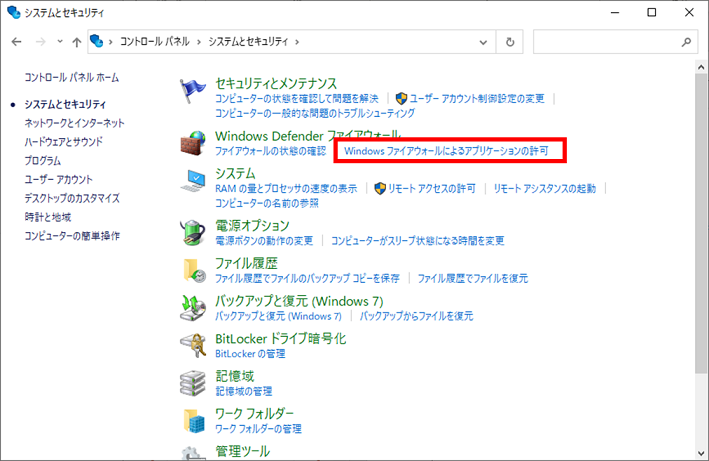Click the Security and Maintenance flag icon
Image resolution: width=709 pixels, height=461 pixels.
pyautogui.click(x=192, y=90)
